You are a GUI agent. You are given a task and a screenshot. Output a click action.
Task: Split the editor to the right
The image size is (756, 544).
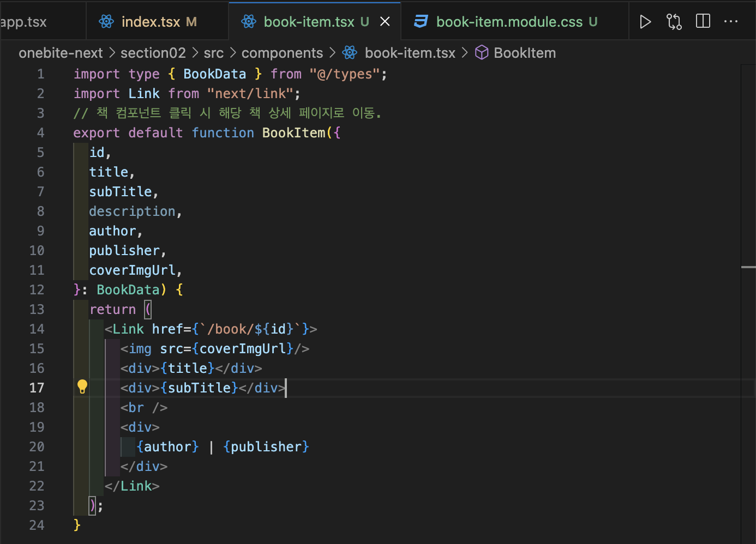[x=703, y=21]
